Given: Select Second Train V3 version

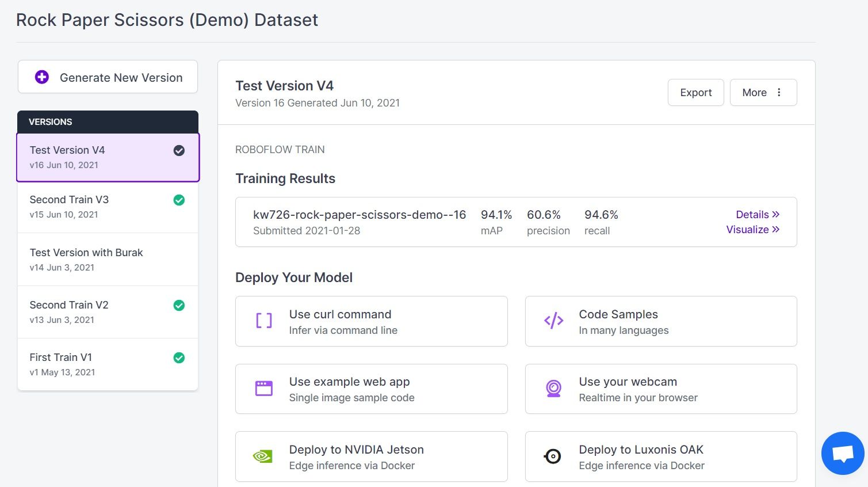Looking at the screenshot, I should point(108,207).
